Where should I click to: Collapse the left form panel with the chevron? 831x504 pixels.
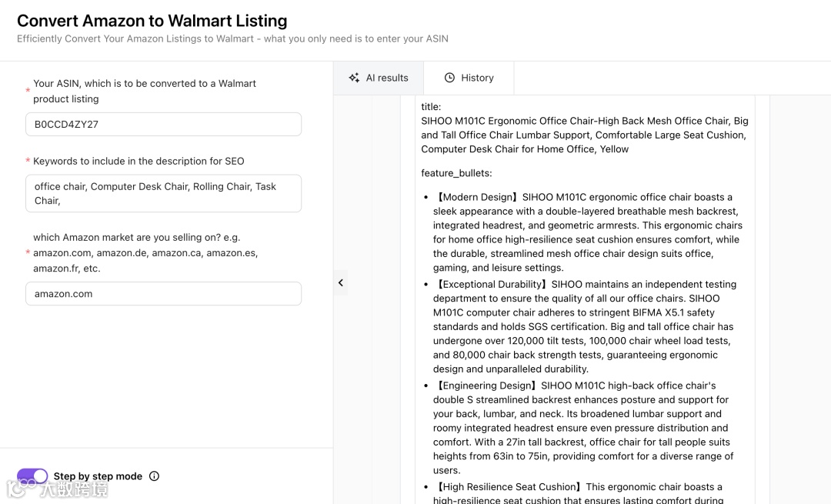(x=341, y=282)
